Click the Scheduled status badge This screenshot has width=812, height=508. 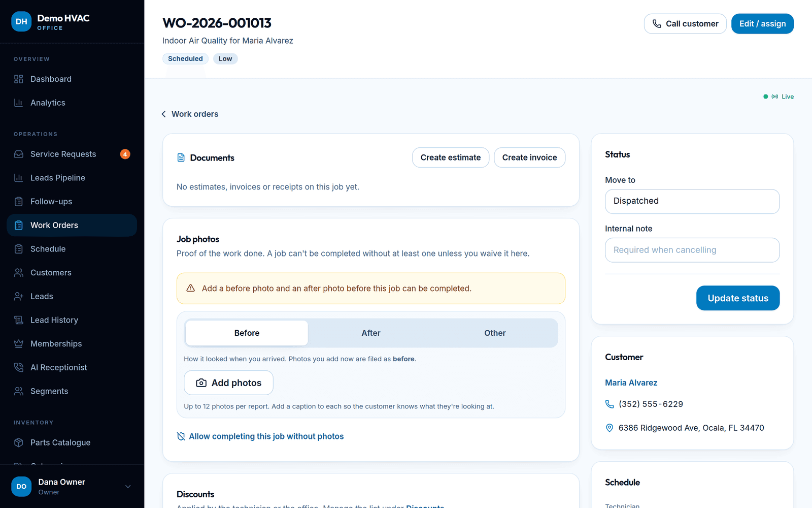(185, 59)
